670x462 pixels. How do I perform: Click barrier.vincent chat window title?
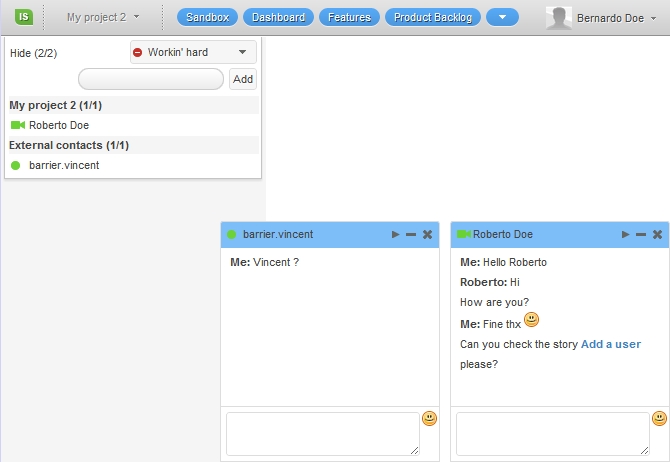point(278,234)
